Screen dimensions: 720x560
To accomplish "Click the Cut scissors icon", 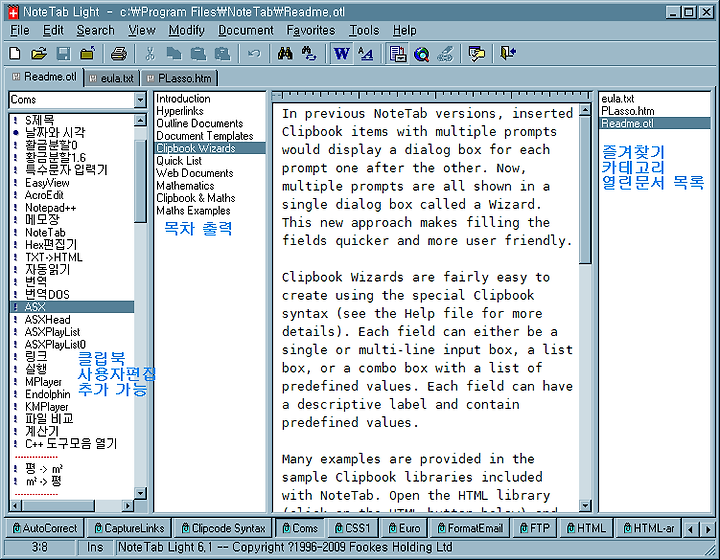I will 149,54.
